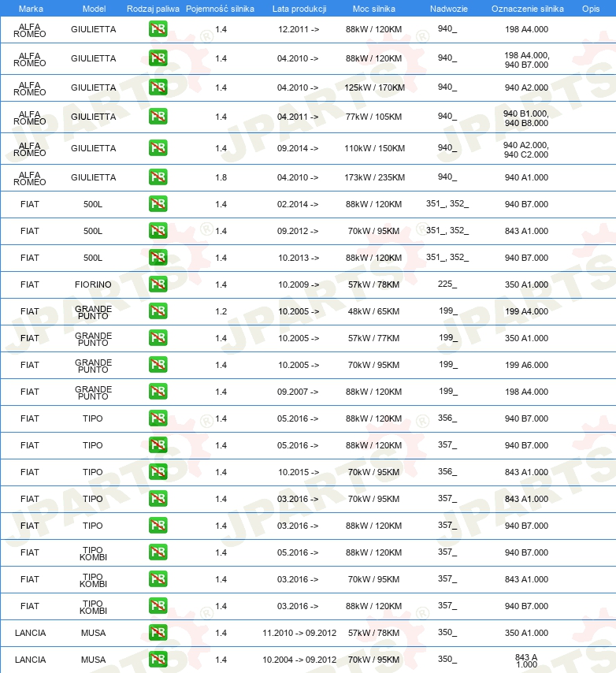The height and width of the screenshot is (673, 616).
Task: Click petrol icon in Grande Punto 199 A6.000 row
Action: [158, 365]
